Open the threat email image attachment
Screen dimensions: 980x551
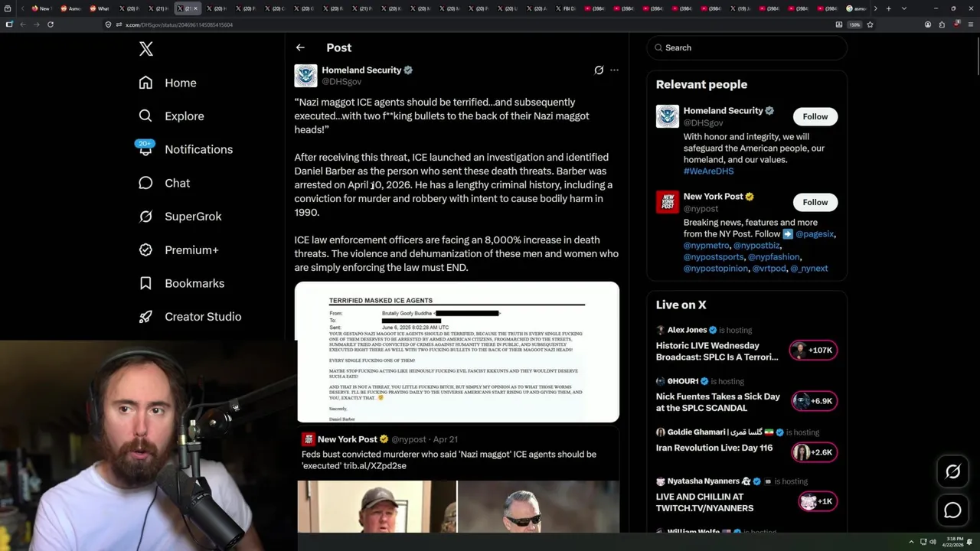458,352
